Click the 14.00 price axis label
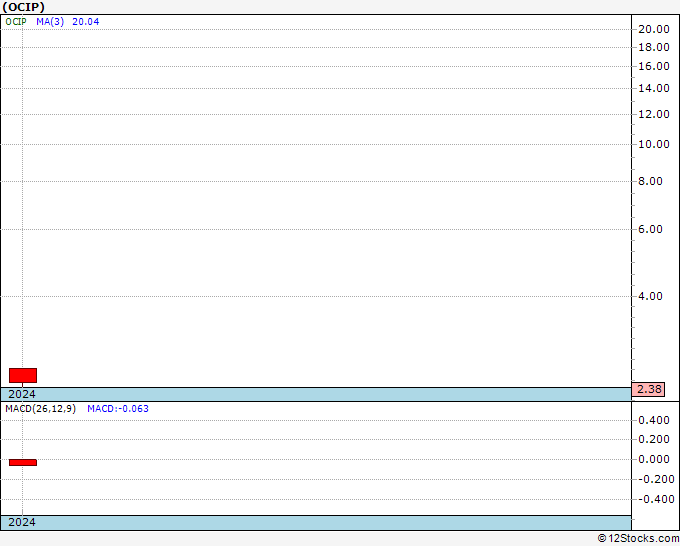680x546 pixels. click(x=654, y=88)
